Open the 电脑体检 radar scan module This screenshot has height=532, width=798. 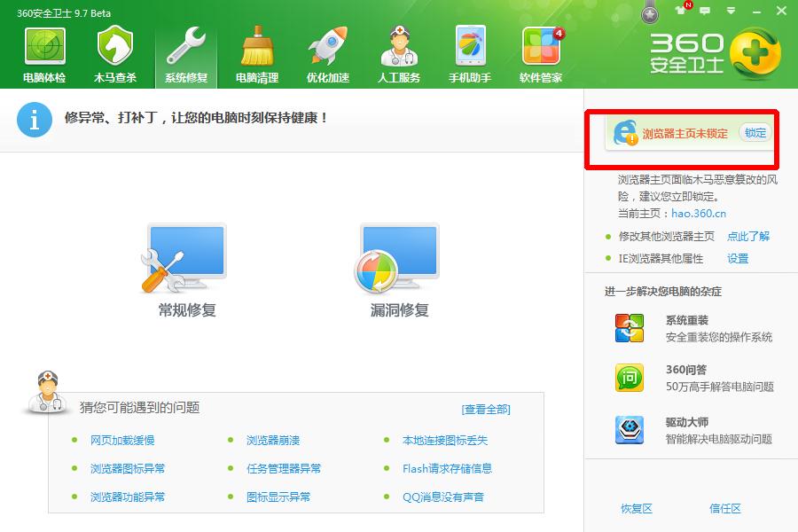click(45, 56)
